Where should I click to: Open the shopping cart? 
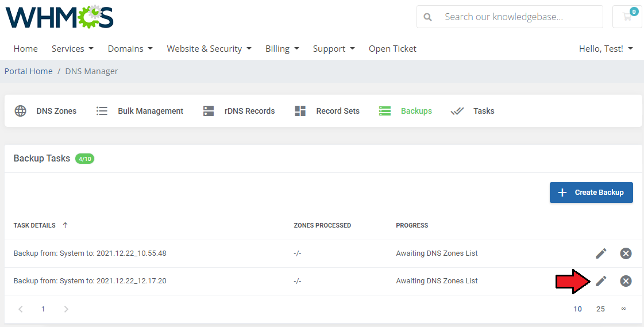point(627,17)
